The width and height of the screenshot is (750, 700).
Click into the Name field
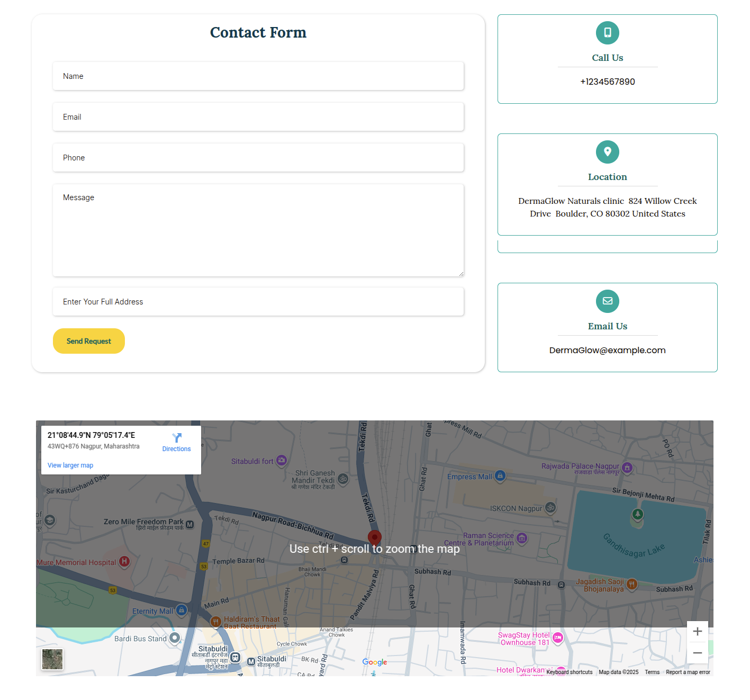258,76
